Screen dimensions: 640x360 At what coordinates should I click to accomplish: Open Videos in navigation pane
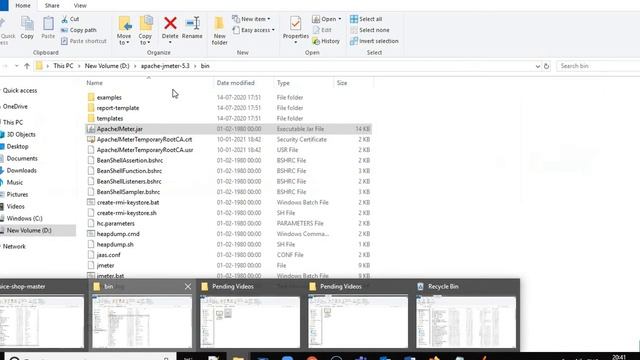coord(16,207)
